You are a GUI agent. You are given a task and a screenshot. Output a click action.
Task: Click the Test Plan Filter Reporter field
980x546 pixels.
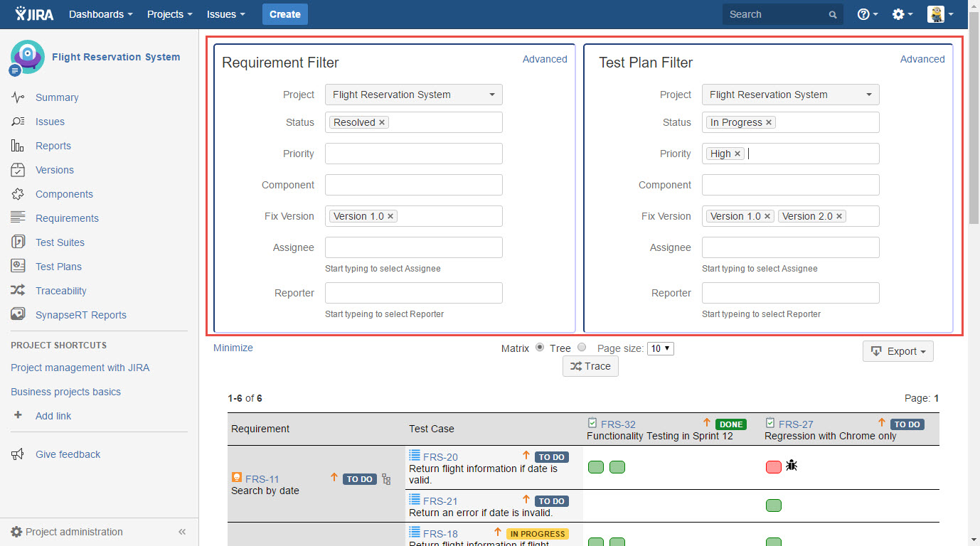tap(791, 293)
